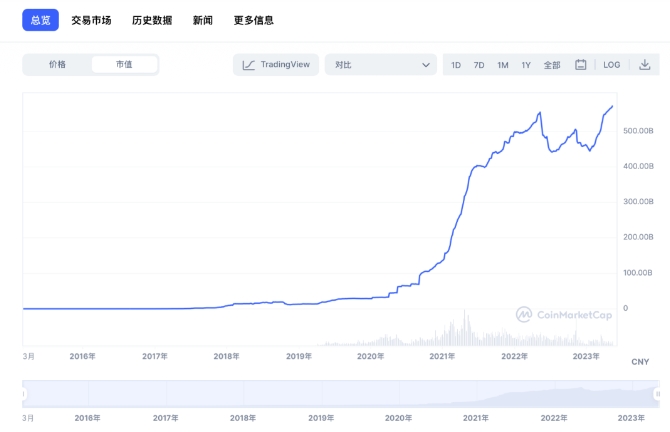Download the chart data with download icon

(x=644, y=65)
